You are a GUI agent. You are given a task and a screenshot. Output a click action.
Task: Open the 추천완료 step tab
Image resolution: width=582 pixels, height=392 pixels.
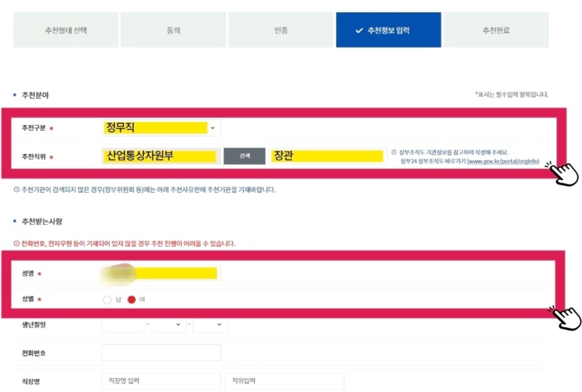tap(496, 30)
